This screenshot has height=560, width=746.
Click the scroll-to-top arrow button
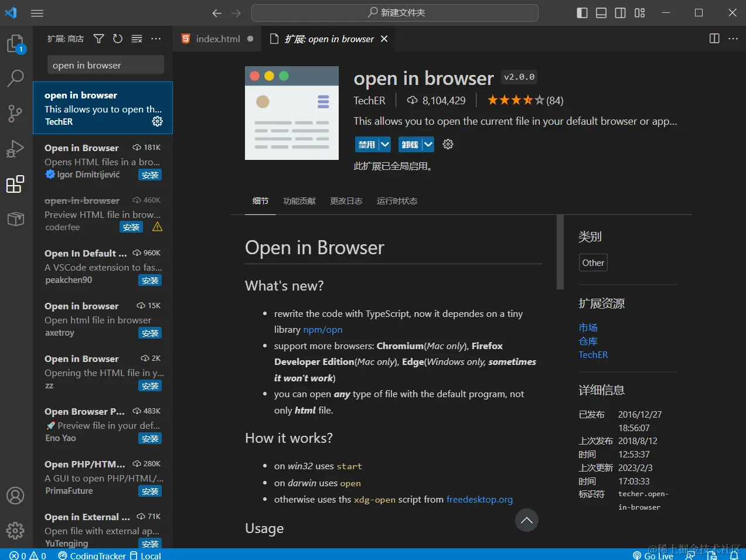click(x=527, y=520)
